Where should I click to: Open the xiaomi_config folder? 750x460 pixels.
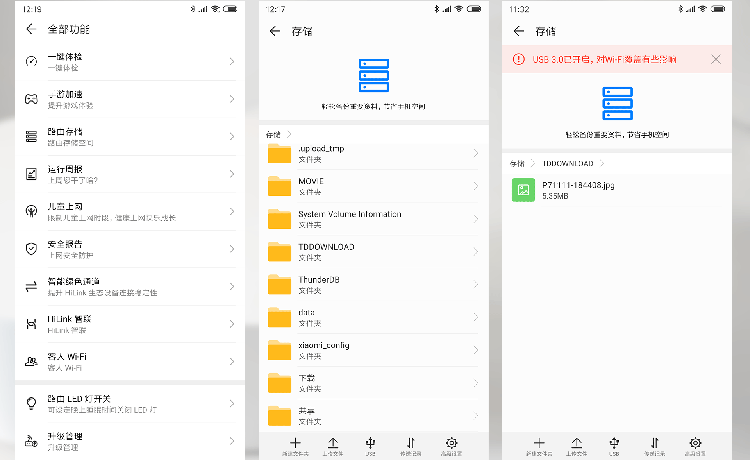coord(373,350)
